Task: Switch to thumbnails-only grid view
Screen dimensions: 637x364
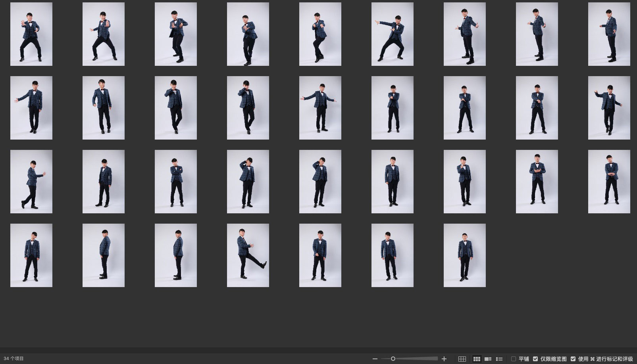Action: tap(477, 359)
